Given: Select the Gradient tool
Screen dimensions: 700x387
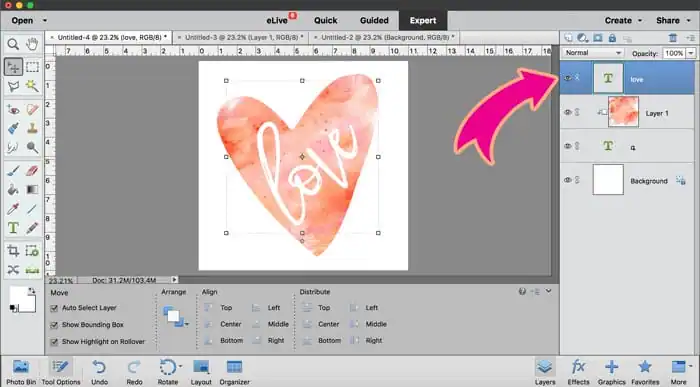Looking at the screenshot, I should click(32, 190).
